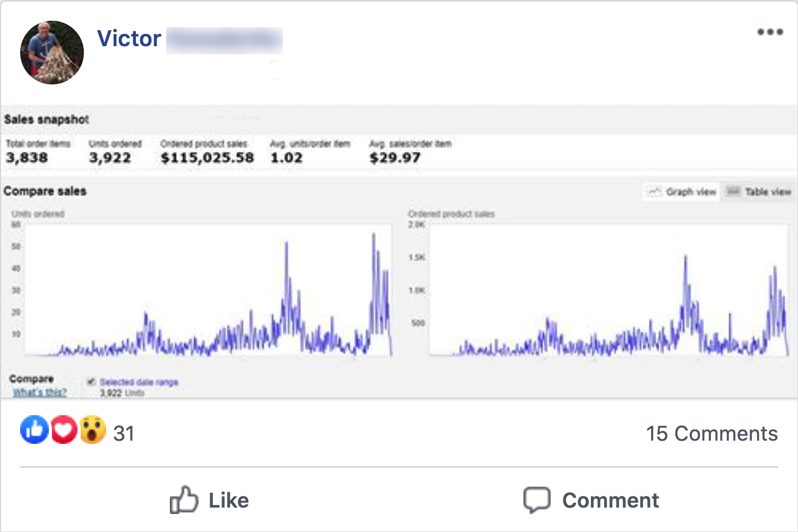Screen dimensions: 798x532
Task: Click the $29.97 average sales figure
Action: point(395,158)
